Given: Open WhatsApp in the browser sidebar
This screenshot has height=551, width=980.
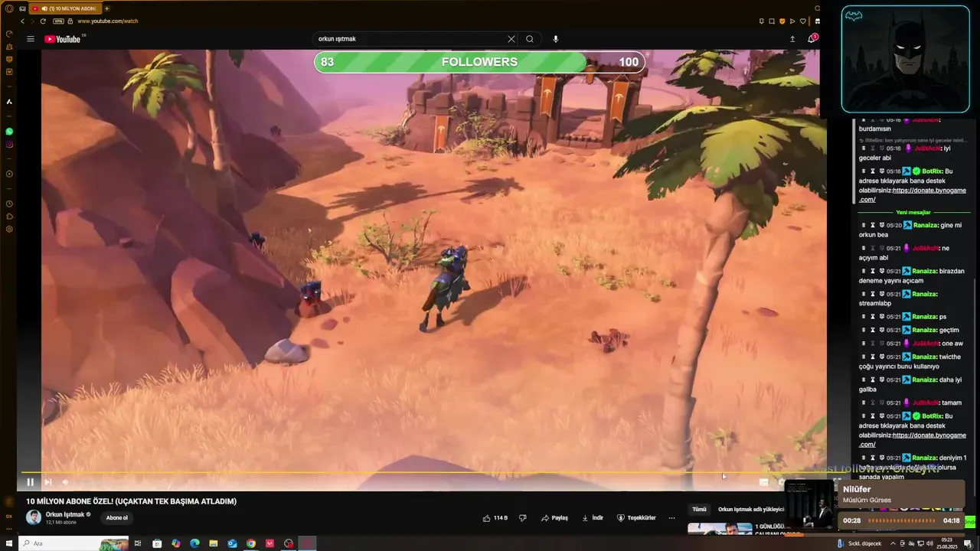Looking at the screenshot, I should click(9, 132).
